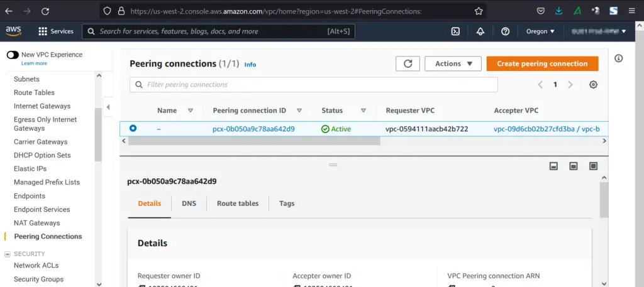The width and height of the screenshot is (644, 287).
Task: Launch the CloudShell terminal icon
Action: click(x=455, y=31)
